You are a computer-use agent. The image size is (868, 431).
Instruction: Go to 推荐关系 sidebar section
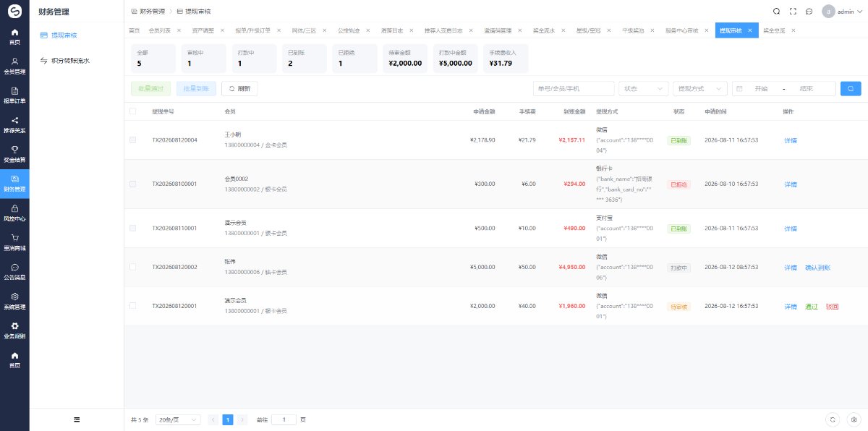click(14, 125)
